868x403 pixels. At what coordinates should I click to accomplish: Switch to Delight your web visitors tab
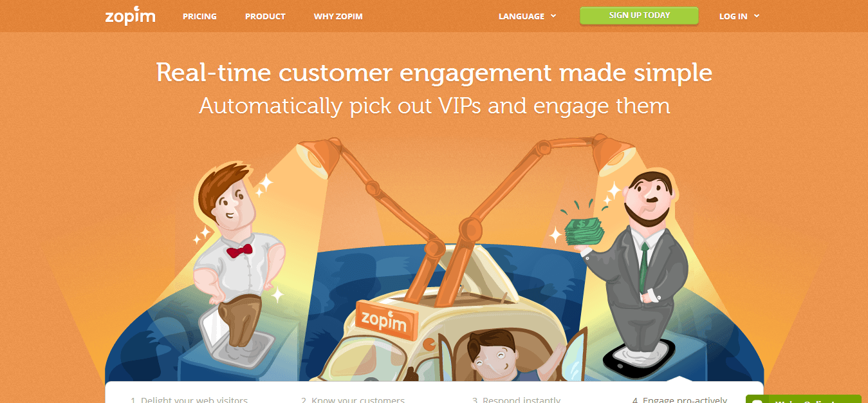(189, 399)
